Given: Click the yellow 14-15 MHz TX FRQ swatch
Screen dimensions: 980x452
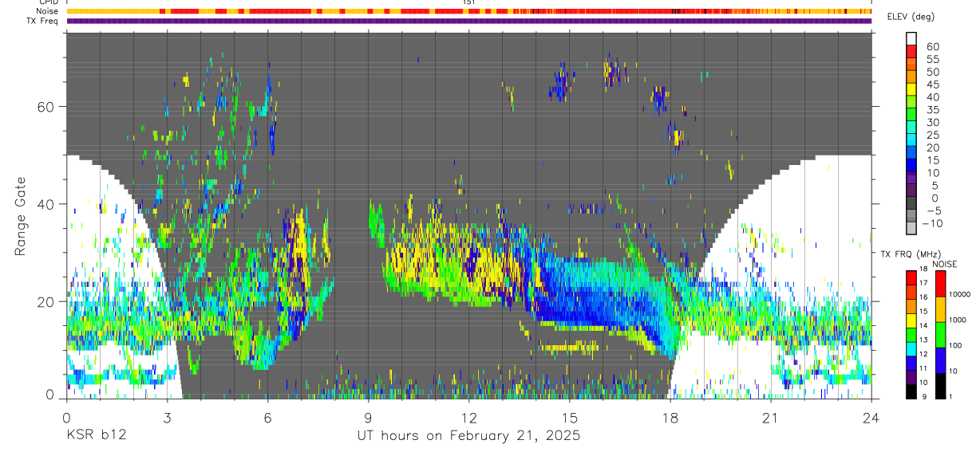Looking at the screenshot, I should pyautogui.click(x=911, y=320).
